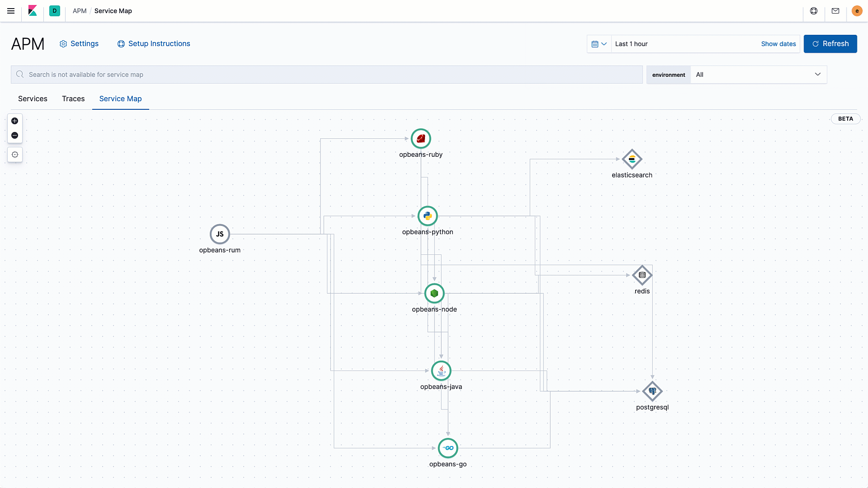Expand the calendar date picker dropdown

[x=599, y=43]
